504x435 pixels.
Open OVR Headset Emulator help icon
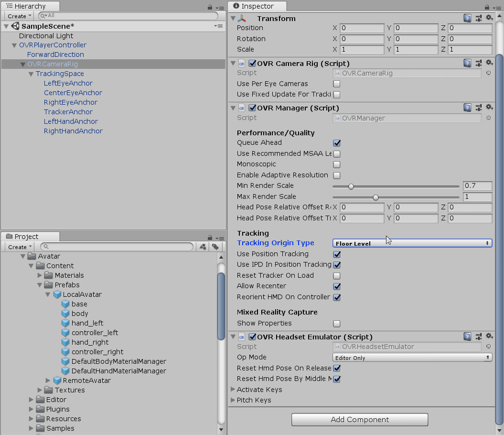coord(467,337)
